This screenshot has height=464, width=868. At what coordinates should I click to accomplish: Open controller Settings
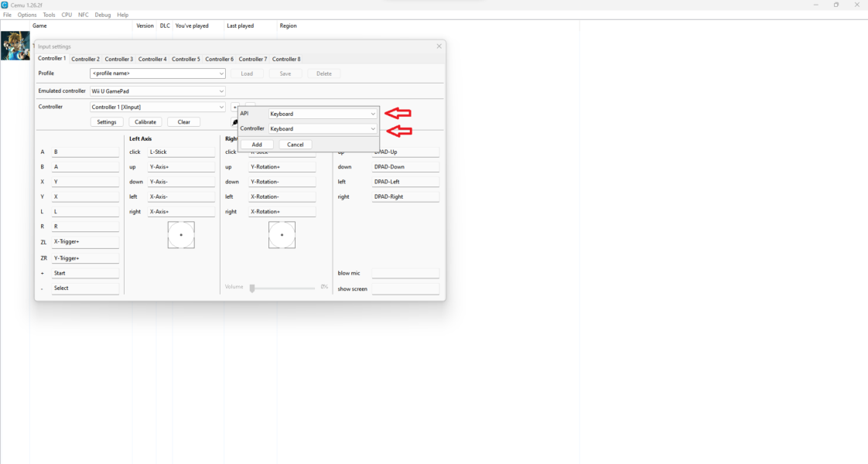(107, 122)
